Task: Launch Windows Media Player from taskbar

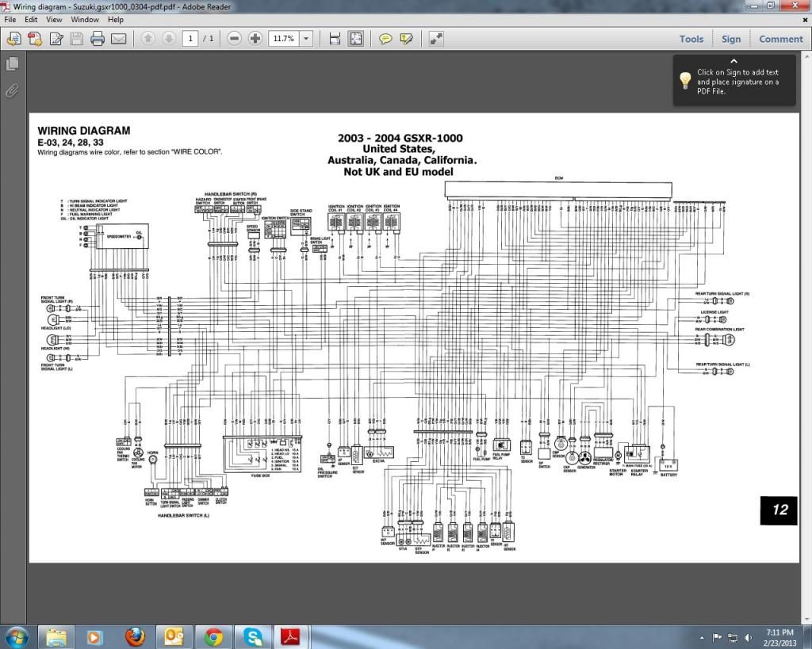Action: 94,637
